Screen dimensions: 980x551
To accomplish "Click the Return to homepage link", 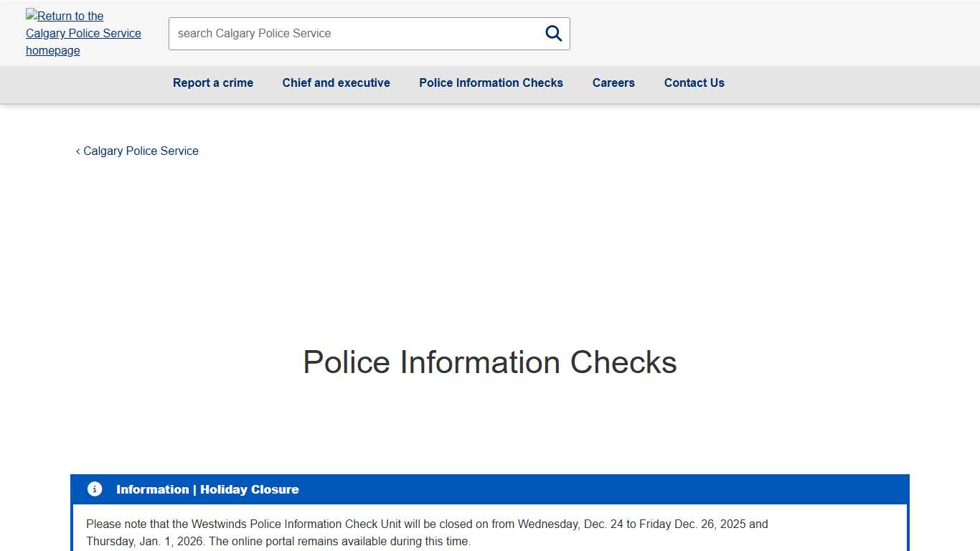I will [83, 33].
